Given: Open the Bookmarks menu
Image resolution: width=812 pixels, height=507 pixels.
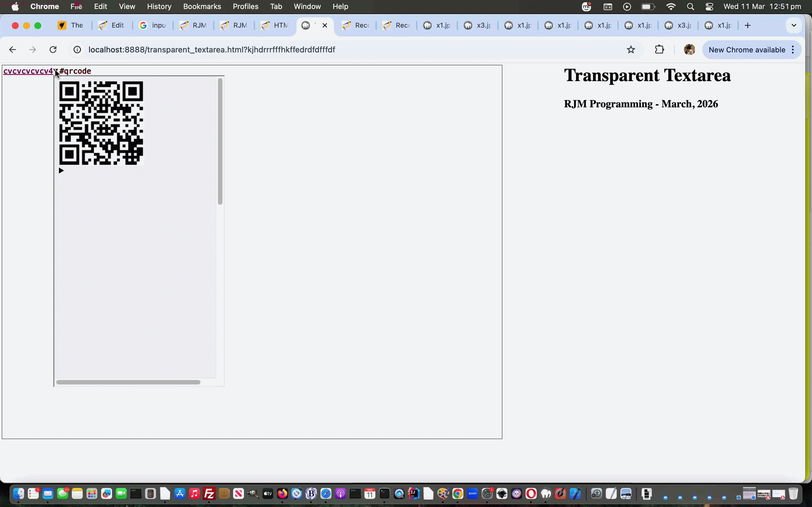Looking at the screenshot, I should tap(202, 6).
